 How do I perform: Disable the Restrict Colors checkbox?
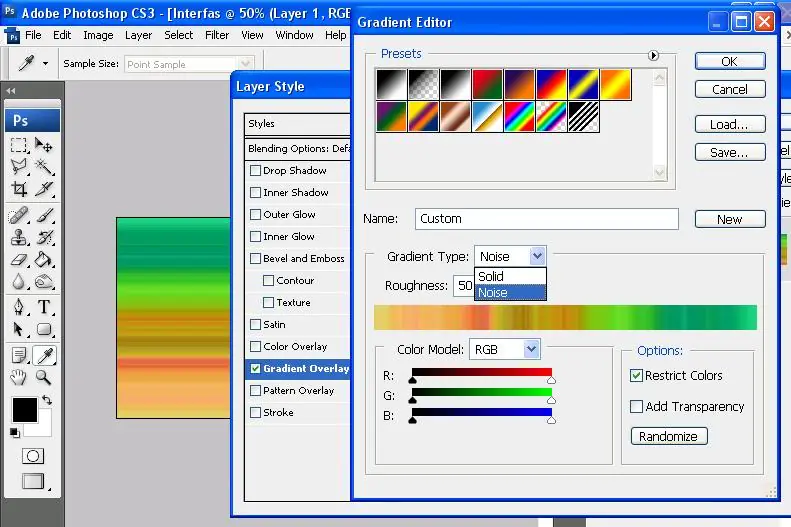click(637, 376)
